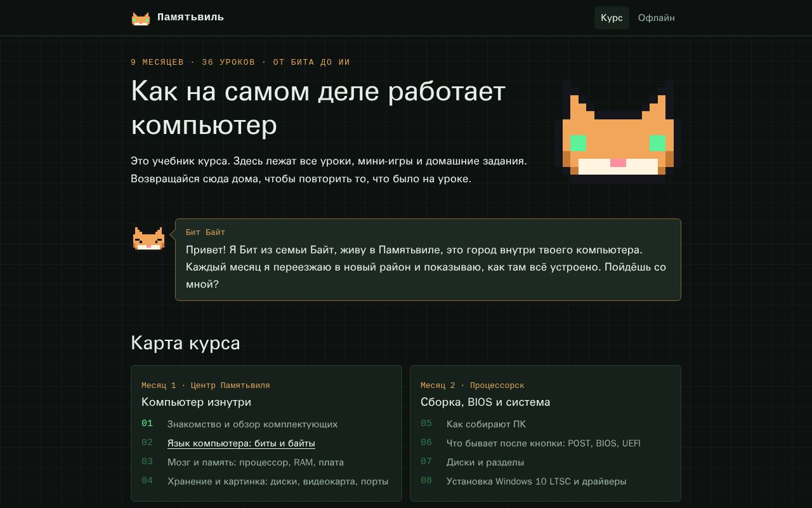Open lesson Установка Windows 10 LTSC и драйверы
Screen dimensions: 812x508
click(537, 481)
